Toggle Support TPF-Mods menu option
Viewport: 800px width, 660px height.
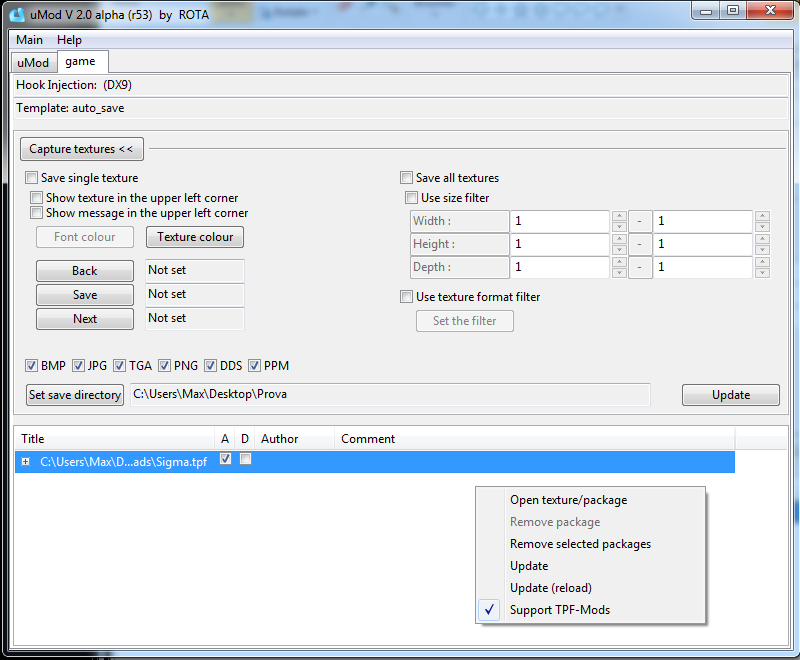[559, 610]
